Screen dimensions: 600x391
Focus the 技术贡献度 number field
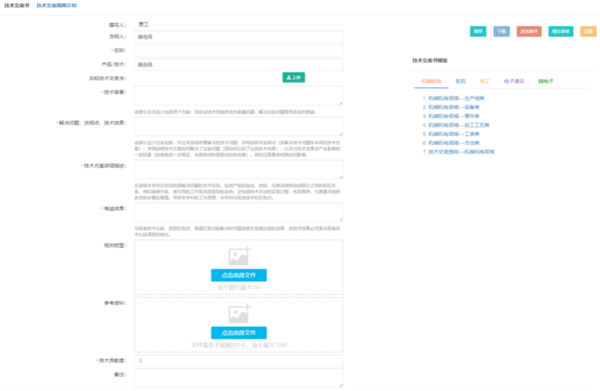(x=238, y=360)
